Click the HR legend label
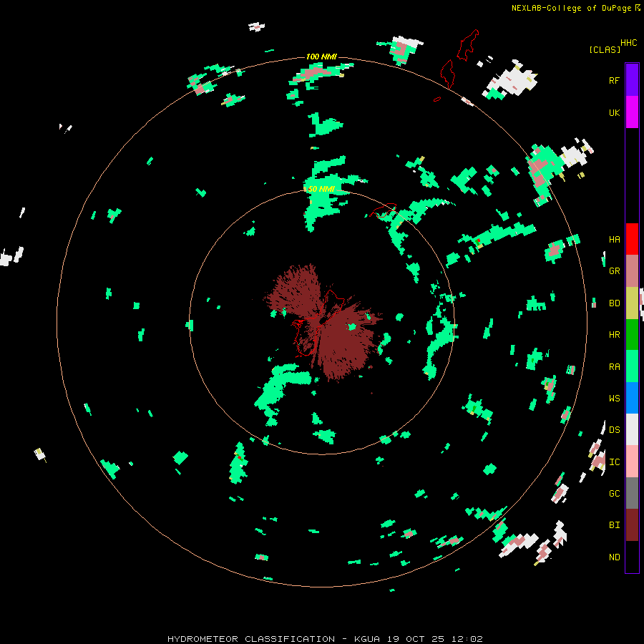The width and height of the screenshot is (644, 644). click(x=614, y=334)
